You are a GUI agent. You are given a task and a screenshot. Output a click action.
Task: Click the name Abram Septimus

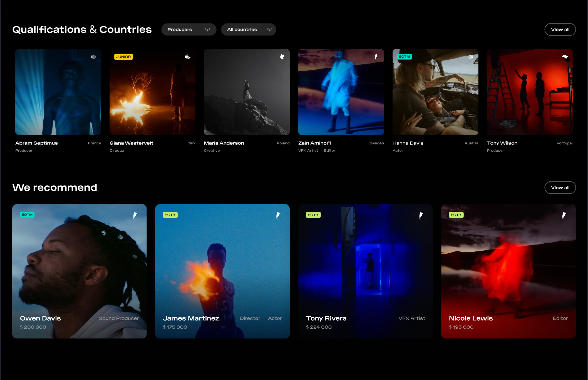37,143
